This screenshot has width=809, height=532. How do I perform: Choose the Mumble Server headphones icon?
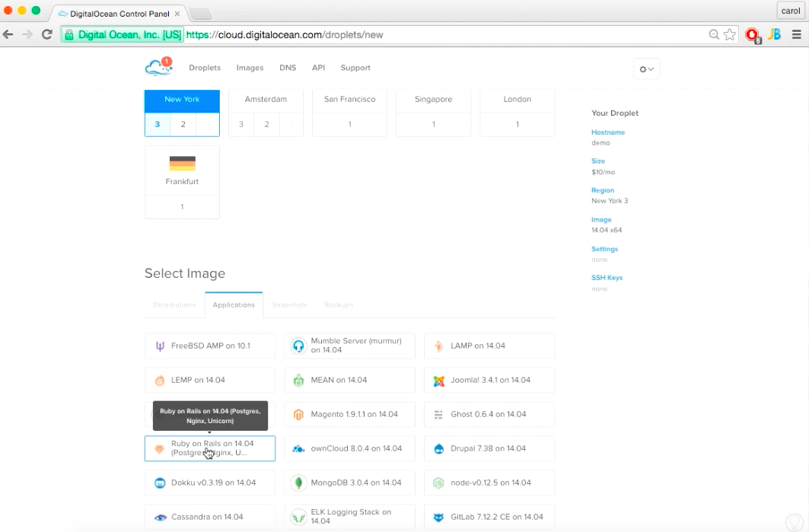[x=298, y=346]
